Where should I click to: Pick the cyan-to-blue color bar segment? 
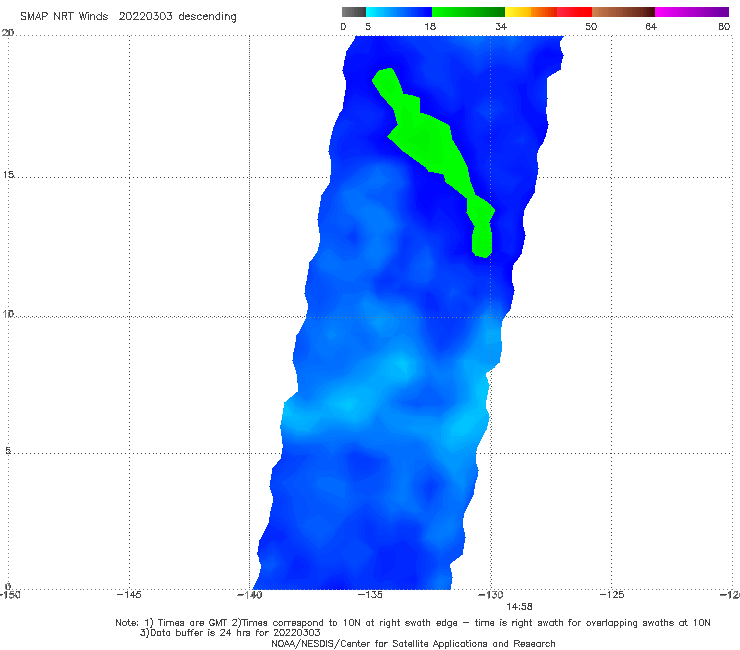[x=399, y=12]
